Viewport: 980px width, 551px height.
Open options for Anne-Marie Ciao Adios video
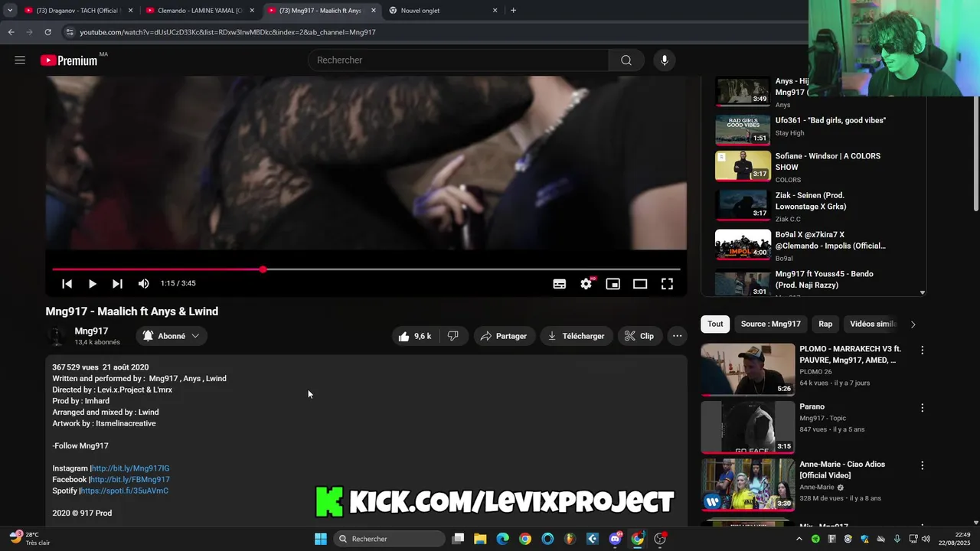(922, 465)
